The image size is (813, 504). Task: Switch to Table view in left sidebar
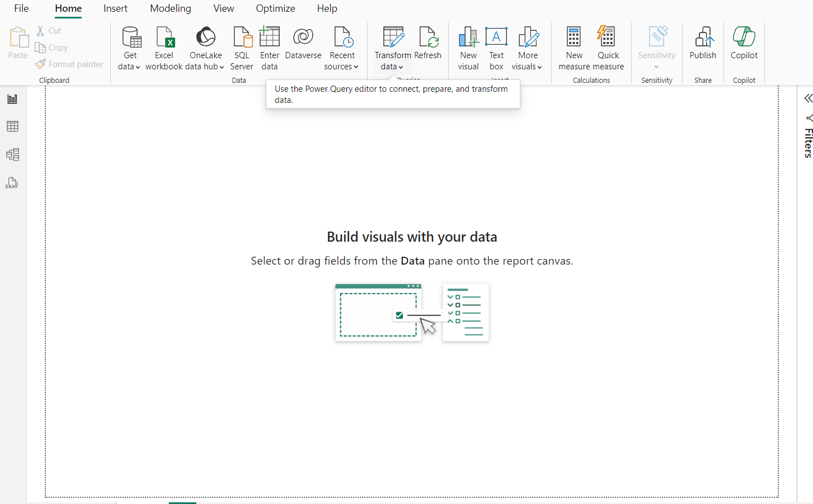[12, 126]
